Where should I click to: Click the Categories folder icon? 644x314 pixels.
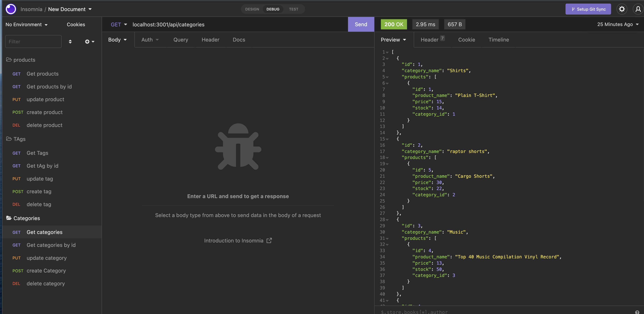pyautogui.click(x=9, y=218)
